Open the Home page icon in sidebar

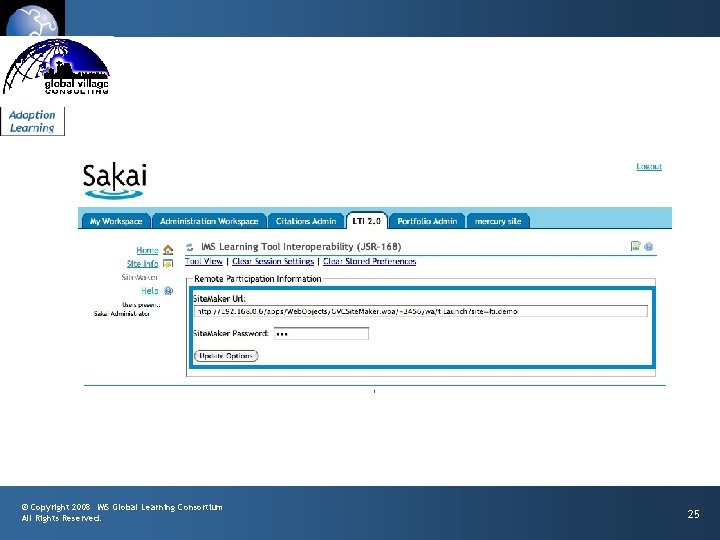[x=168, y=250]
